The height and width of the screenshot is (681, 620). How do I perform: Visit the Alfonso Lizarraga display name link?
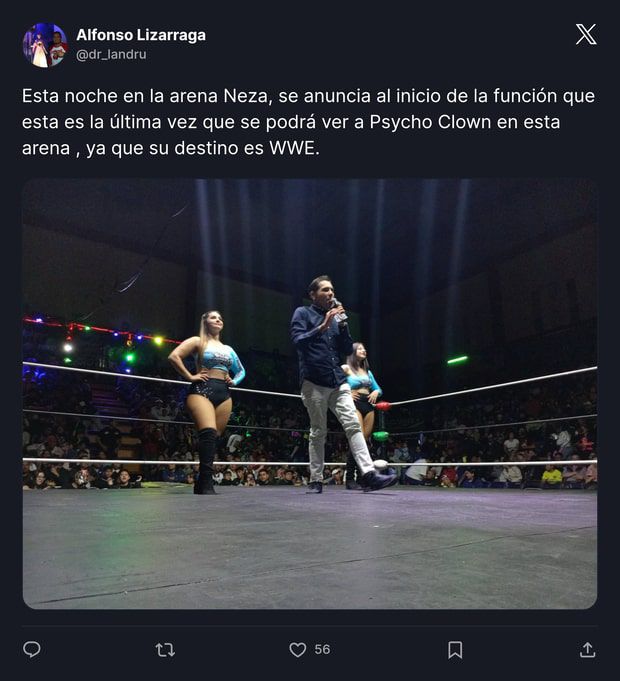point(141,35)
